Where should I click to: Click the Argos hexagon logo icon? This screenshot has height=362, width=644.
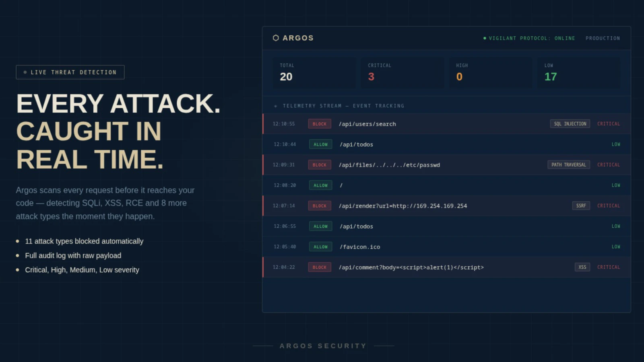click(x=276, y=38)
